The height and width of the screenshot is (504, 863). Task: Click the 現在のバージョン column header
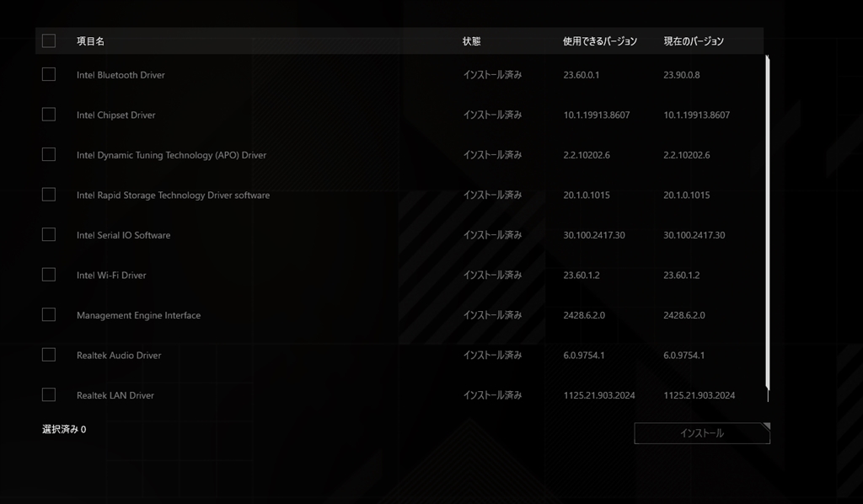coord(694,41)
